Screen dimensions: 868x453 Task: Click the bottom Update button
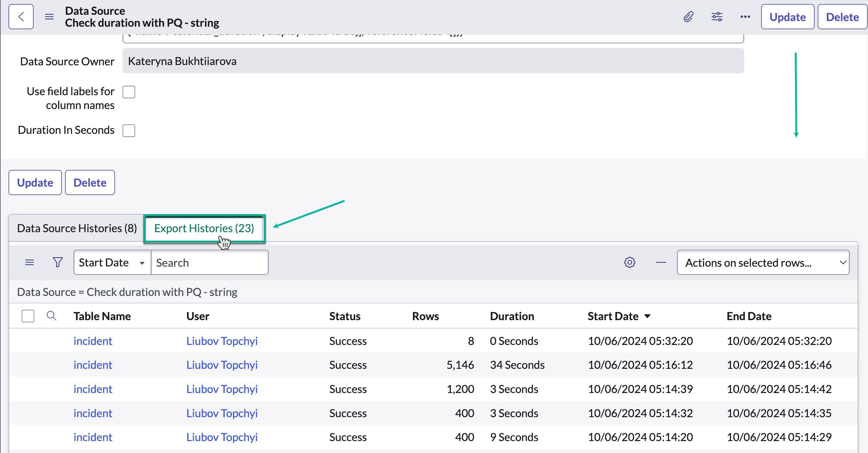[x=35, y=183]
